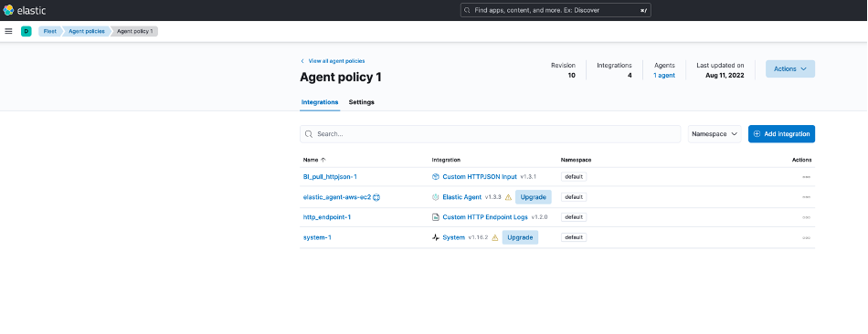Expand the Namespace filter dropdown
Image resolution: width=868 pixels, height=334 pixels.
click(x=715, y=134)
